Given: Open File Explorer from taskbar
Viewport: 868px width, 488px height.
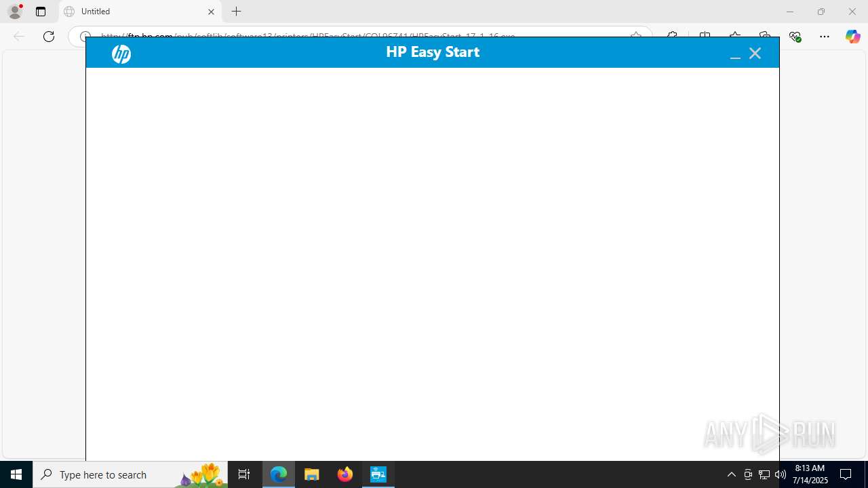Looking at the screenshot, I should pyautogui.click(x=312, y=474).
